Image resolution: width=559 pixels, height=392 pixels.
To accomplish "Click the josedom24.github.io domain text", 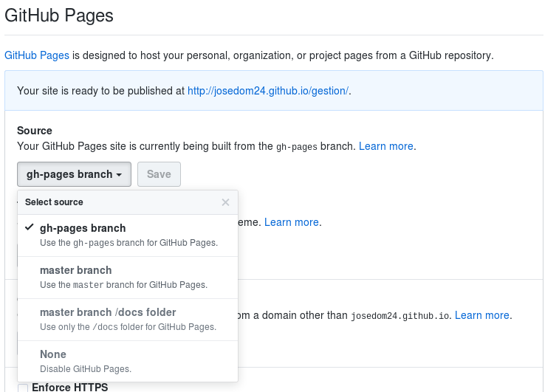I will coord(399,316).
